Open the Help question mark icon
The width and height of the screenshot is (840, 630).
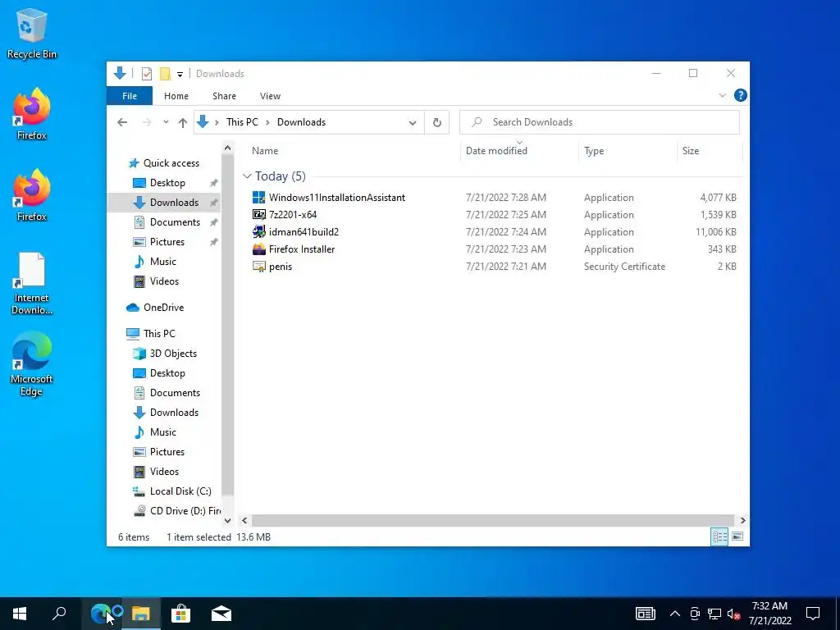click(741, 95)
